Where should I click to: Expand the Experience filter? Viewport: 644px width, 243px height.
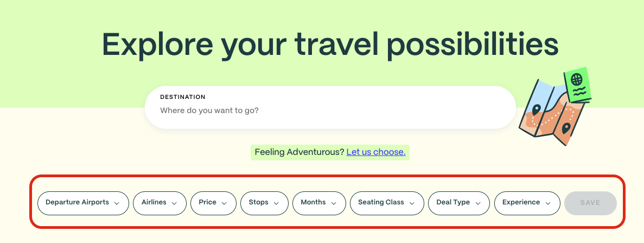point(527,203)
